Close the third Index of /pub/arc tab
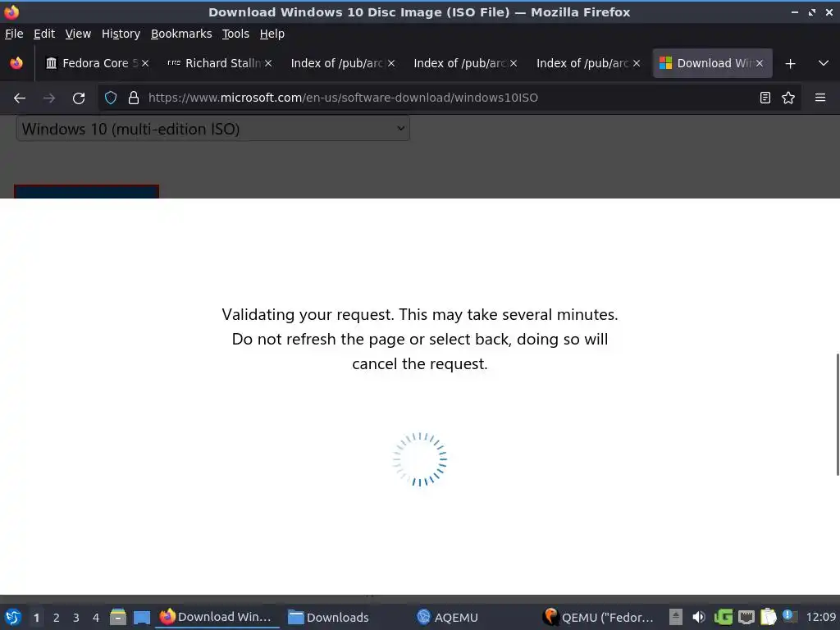 637,63
